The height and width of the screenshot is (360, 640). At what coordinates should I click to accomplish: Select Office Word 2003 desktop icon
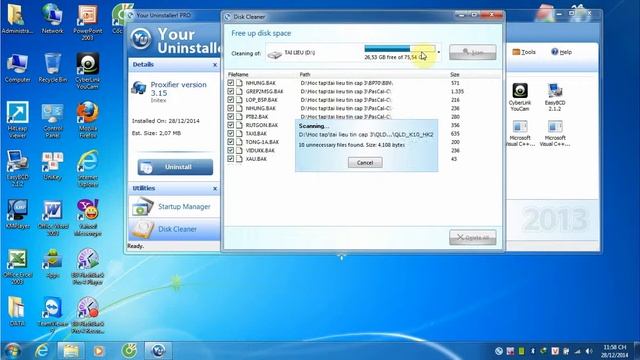coord(53,218)
